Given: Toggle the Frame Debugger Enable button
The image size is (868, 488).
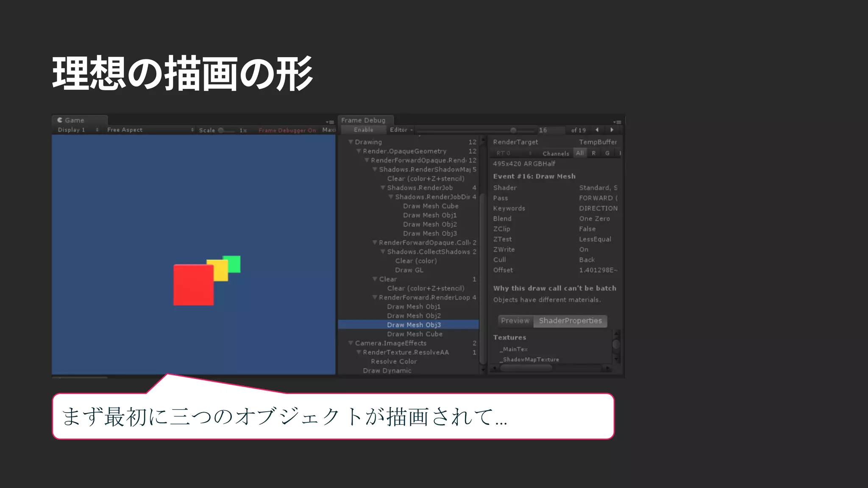Looking at the screenshot, I should coord(364,130).
